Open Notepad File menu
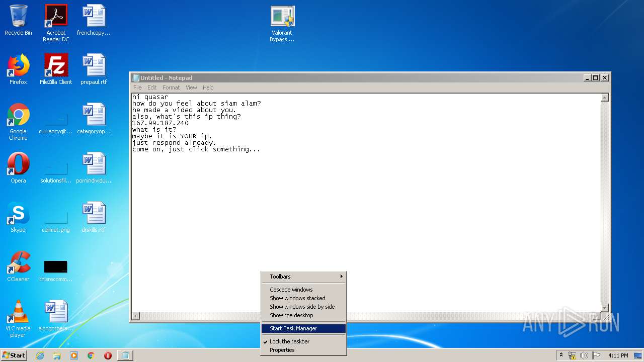The width and height of the screenshot is (644, 362). [137, 87]
